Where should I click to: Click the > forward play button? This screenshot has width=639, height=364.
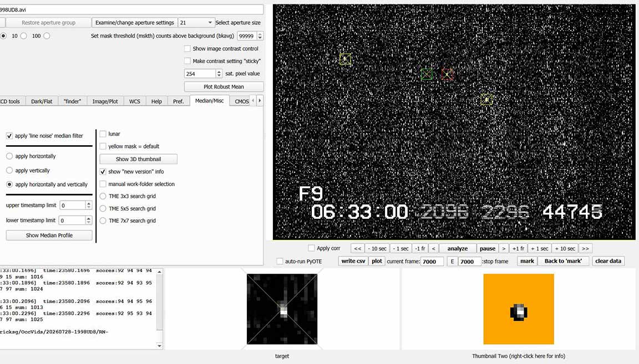pyautogui.click(x=504, y=248)
